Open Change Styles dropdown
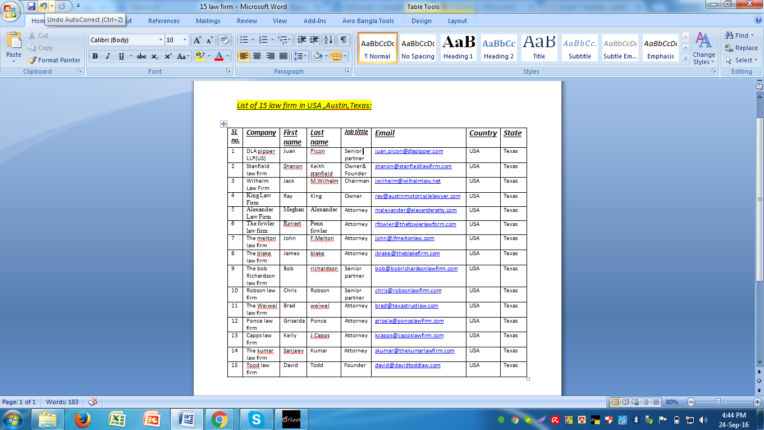This screenshot has width=764, height=430. coord(703,48)
